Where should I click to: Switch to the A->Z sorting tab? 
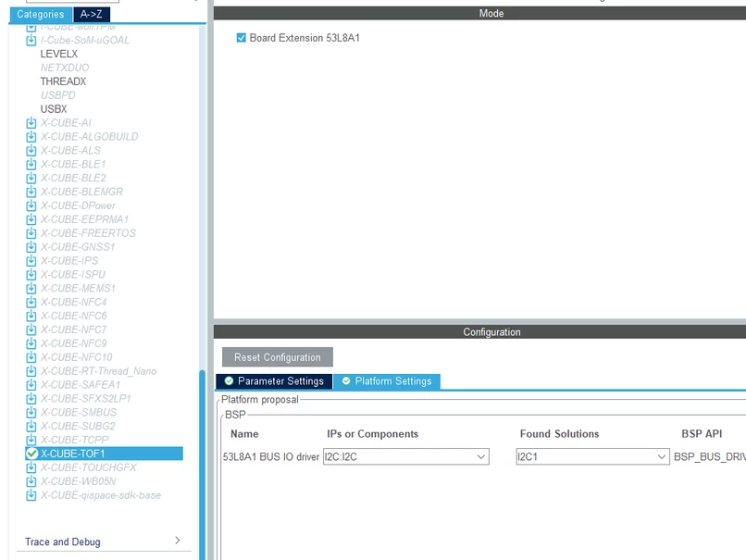tap(92, 14)
